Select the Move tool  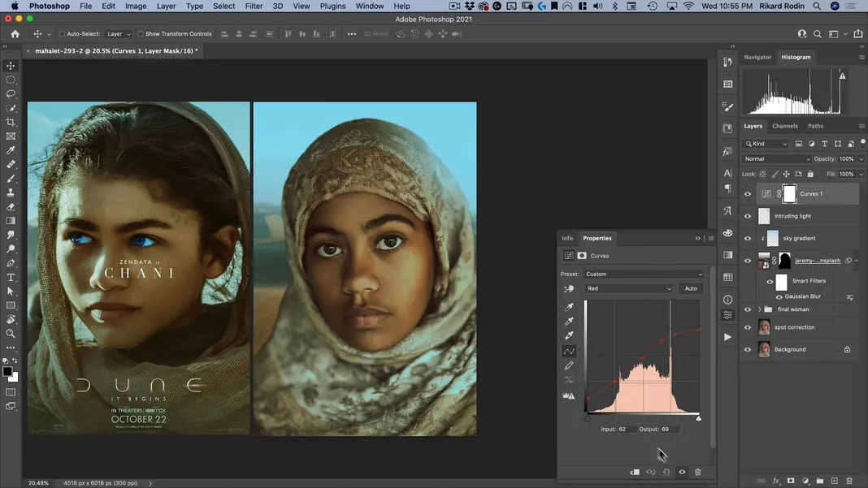11,66
